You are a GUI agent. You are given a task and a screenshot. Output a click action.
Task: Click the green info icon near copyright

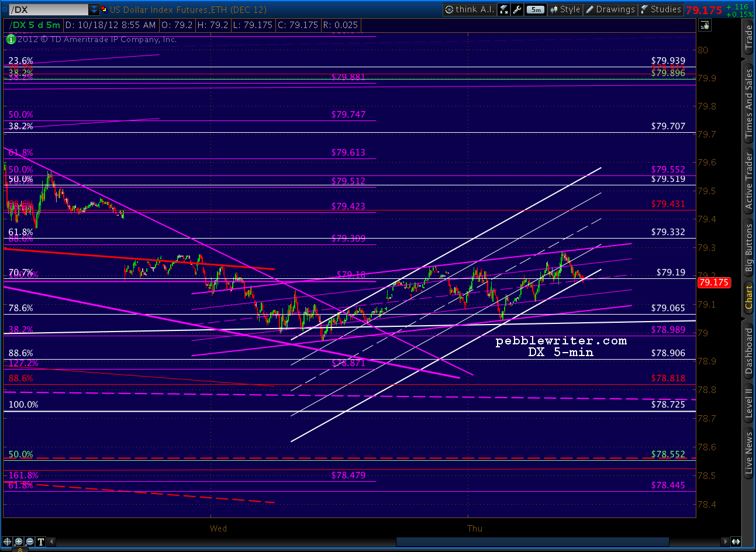tap(10, 39)
